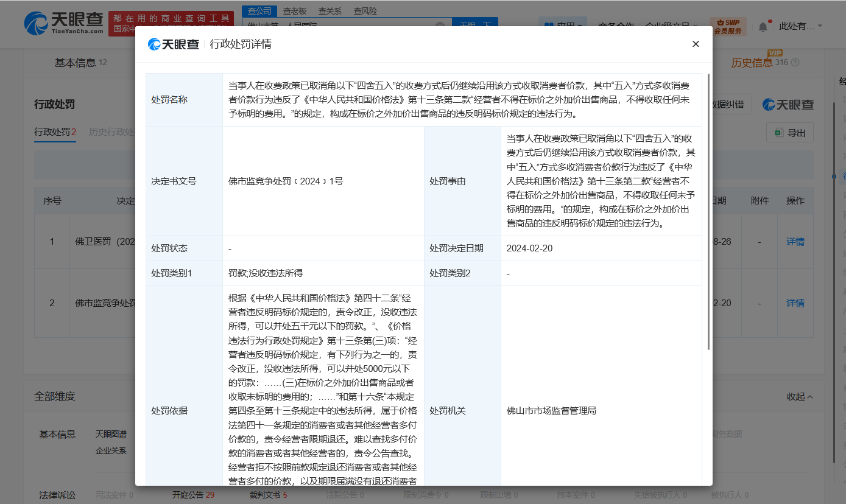Click the question mark beside 历史信息 316
Screen dimensions: 846x504
pyautogui.click(x=795, y=63)
